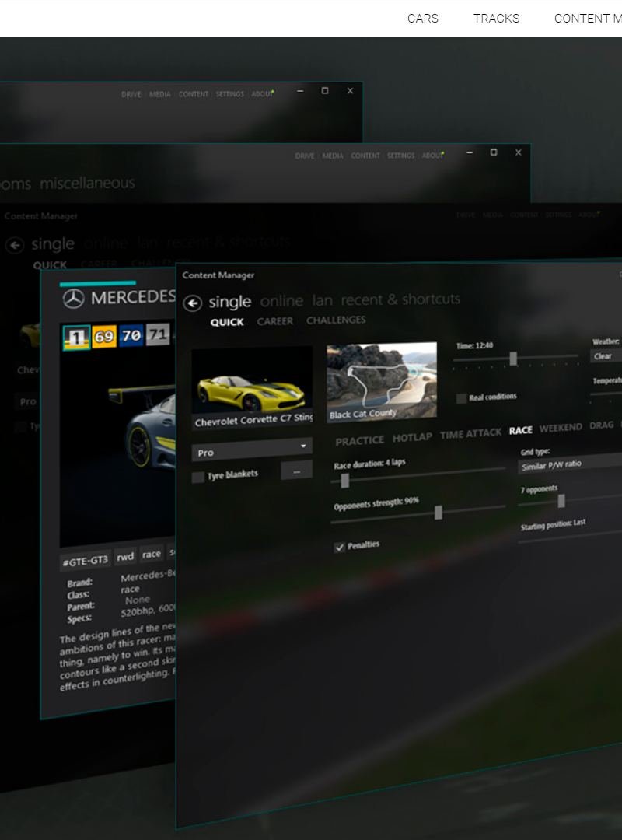Screen dimensions: 622x840
Task: Select the PRACTICE race mode
Action: point(359,440)
